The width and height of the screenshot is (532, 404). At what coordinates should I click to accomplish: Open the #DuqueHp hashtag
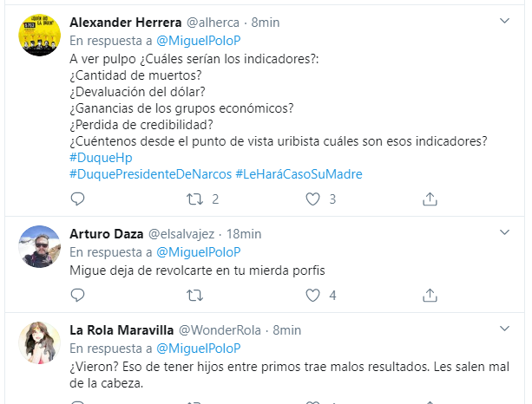(x=100, y=158)
